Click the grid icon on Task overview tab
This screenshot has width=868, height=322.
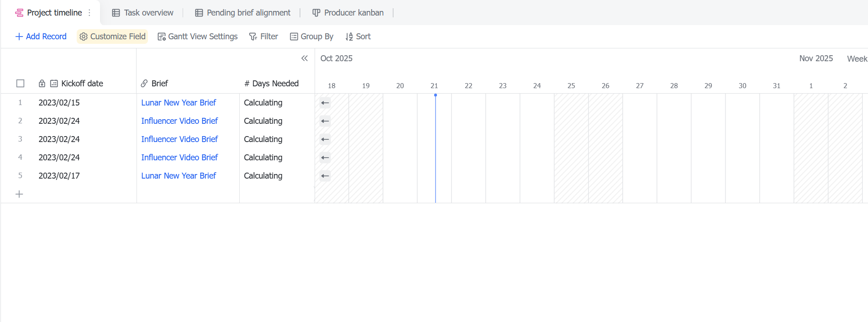pos(116,13)
